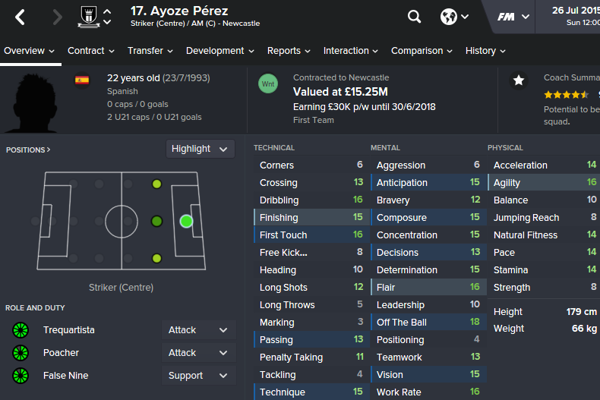This screenshot has width=600, height=400.
Task: Open the search magnifier icon
Action: [x=415, y=17]
